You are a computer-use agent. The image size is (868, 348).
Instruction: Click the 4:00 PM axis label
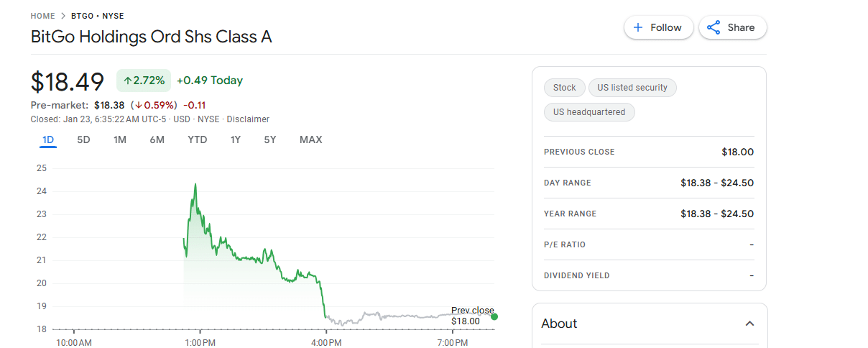[326, 343]
